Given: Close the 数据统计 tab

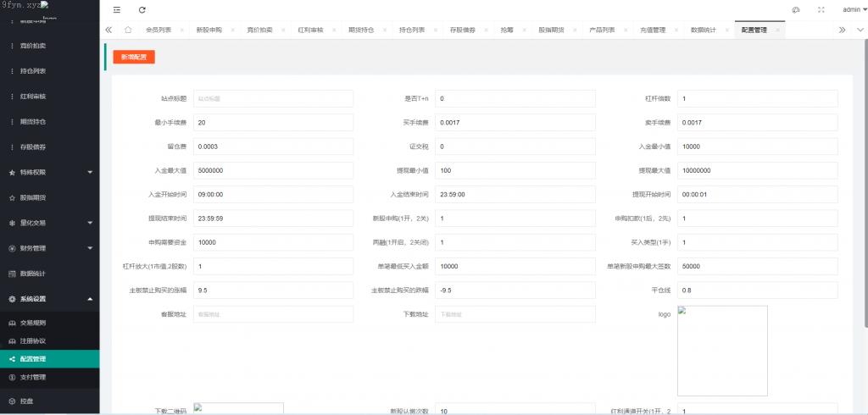Looking at the screenshot, I should [x=726, y=30].
